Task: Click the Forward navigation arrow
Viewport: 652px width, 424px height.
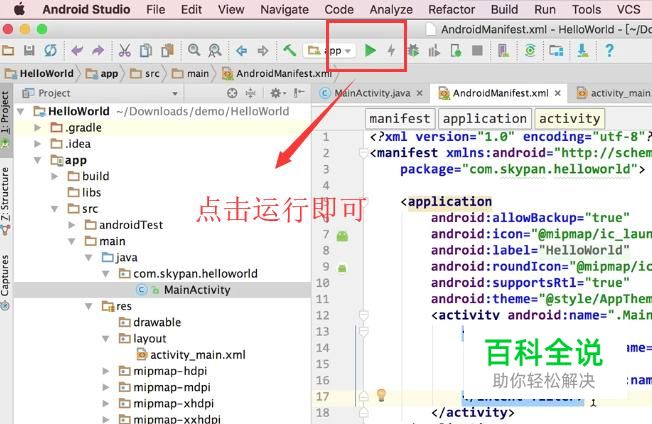Action: pyautogui.click(x=262, y=51)
